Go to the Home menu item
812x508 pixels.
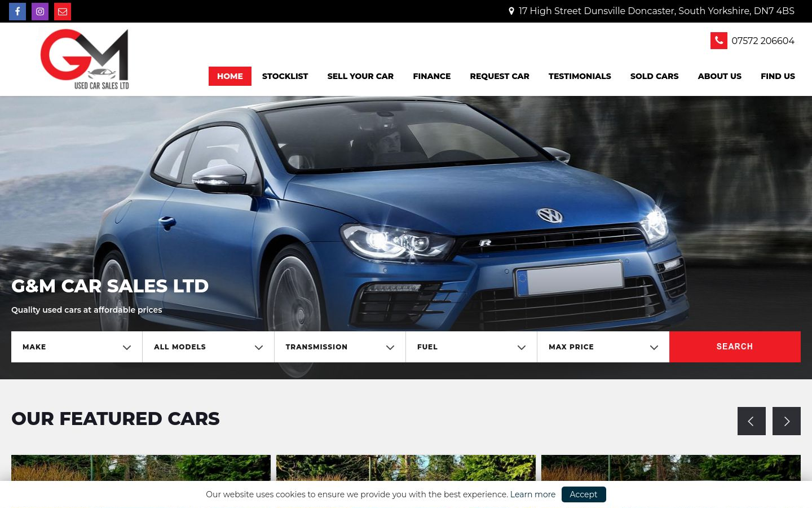pyautogui.click(x=230, y=76)
